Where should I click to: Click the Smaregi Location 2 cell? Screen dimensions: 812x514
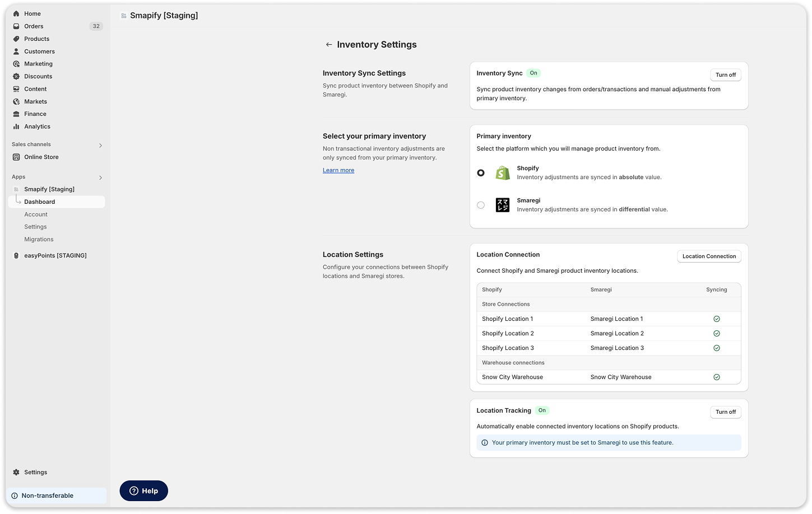[617, 334]
